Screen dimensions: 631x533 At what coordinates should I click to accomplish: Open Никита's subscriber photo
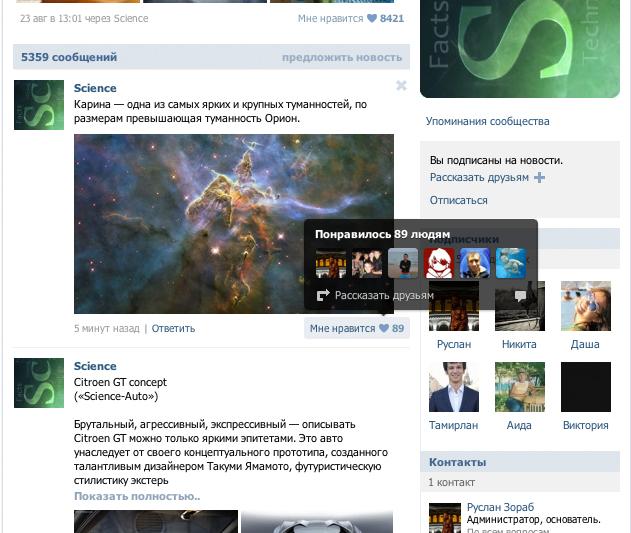(x=520, y=306)
